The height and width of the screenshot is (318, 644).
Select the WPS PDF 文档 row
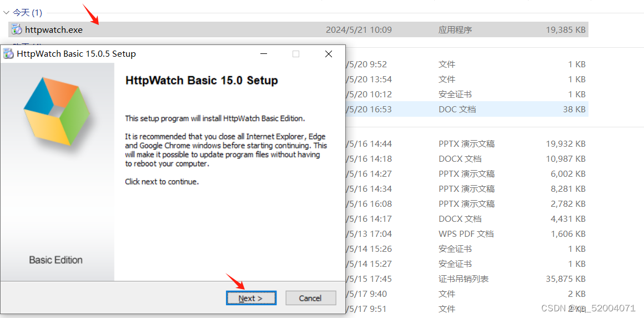click(466, 233)
